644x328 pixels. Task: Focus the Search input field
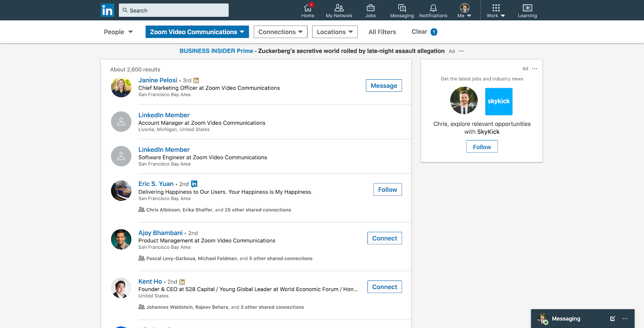(x=173, y=10)
